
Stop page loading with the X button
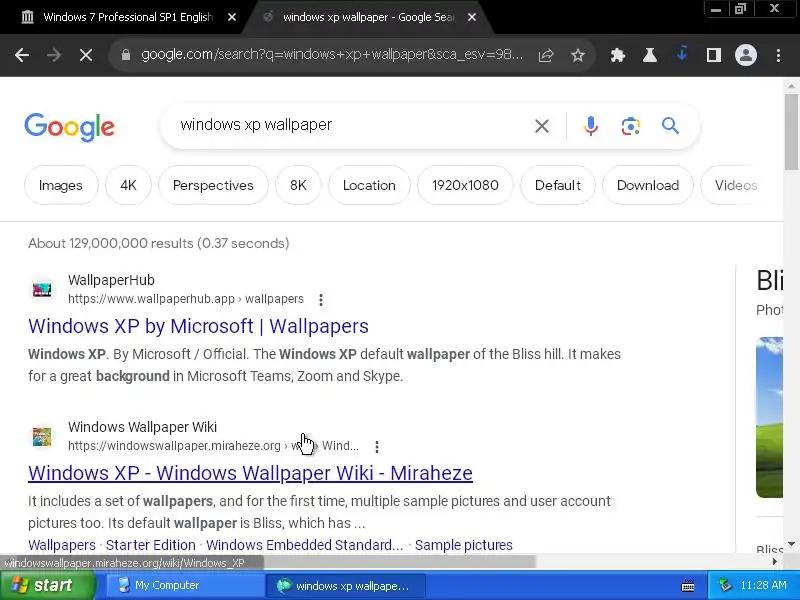(86, 55)
